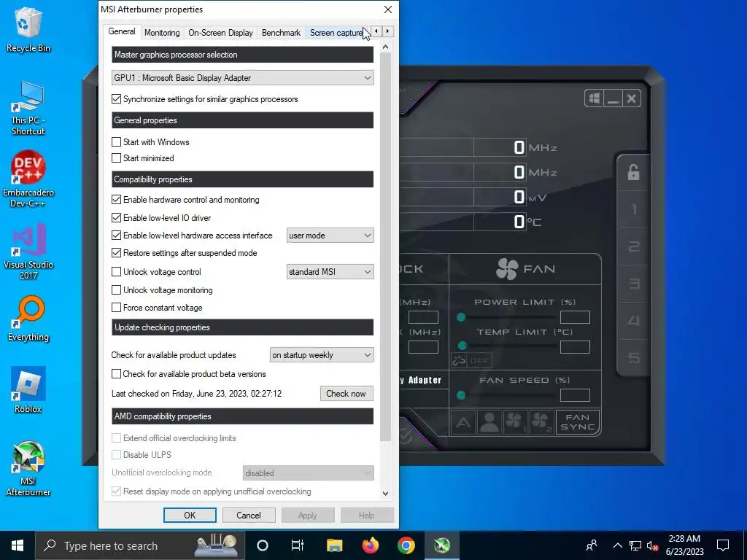Viewport: 747px width, 560px height.
Task: Toggle Synchronize settings for similar graphics processors
Action: point(116,99)
